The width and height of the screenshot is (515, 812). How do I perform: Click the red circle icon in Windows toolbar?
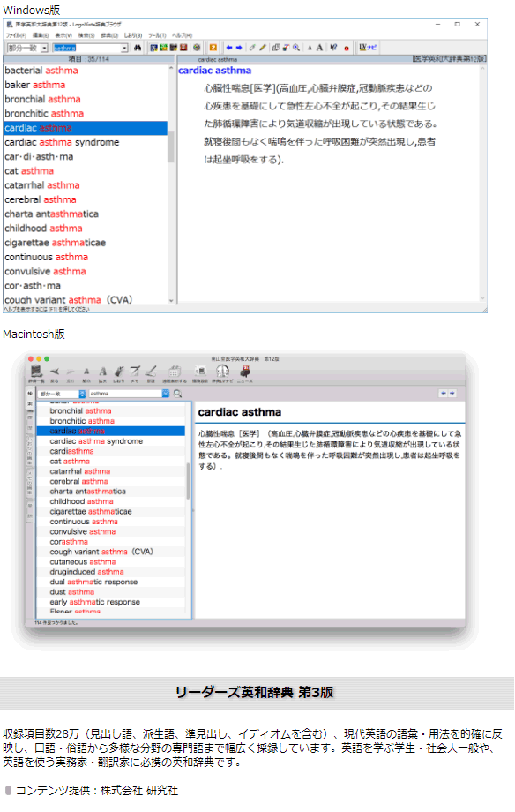(x=347, y=49)
